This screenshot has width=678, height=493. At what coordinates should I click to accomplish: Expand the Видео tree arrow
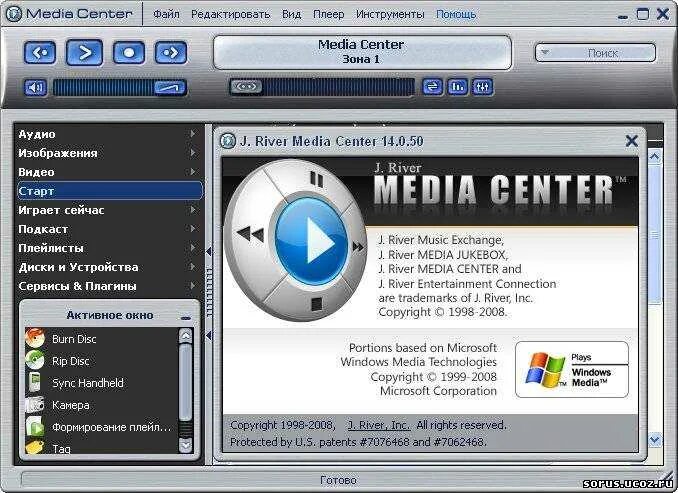193,172
